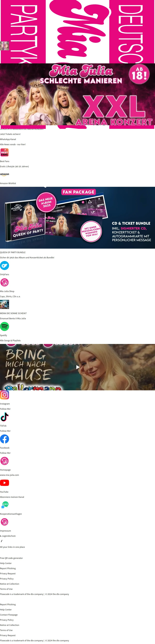Open the Spotify text label

(3, 335)
